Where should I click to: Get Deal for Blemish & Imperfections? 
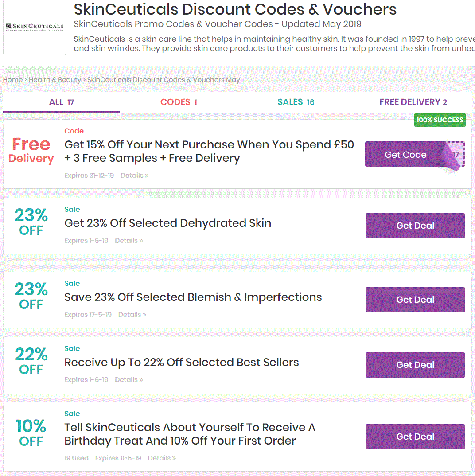point(415,300)
